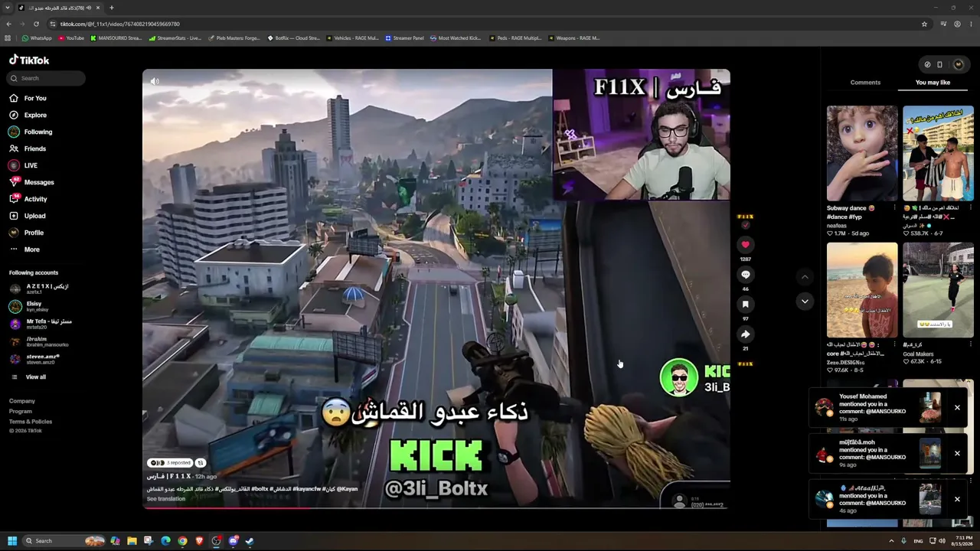Expand View all following accounts

tap(28, 377)
